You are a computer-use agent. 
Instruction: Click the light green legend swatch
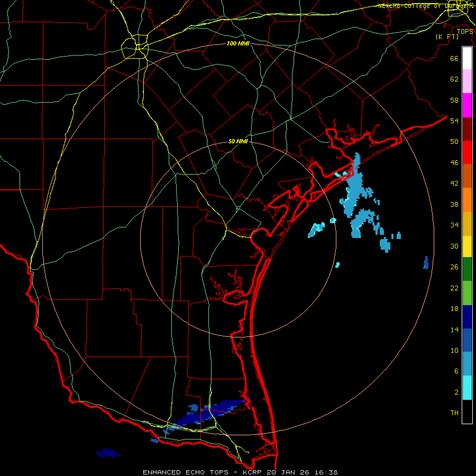(467, 293)
